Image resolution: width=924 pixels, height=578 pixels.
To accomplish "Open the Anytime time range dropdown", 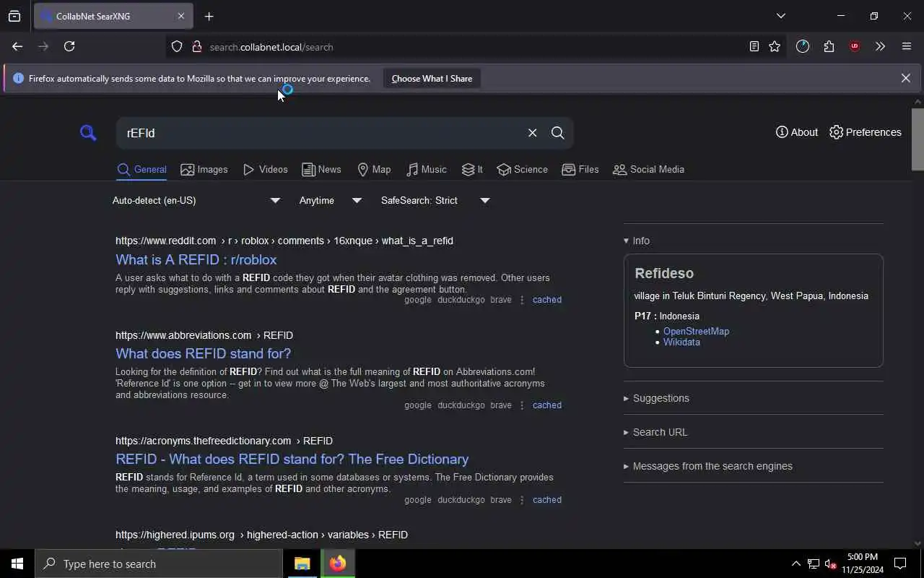I will (x=330, y=200).
